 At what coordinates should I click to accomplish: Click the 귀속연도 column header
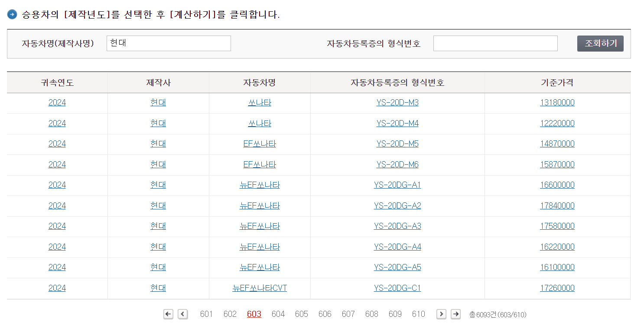coord(57,83)
